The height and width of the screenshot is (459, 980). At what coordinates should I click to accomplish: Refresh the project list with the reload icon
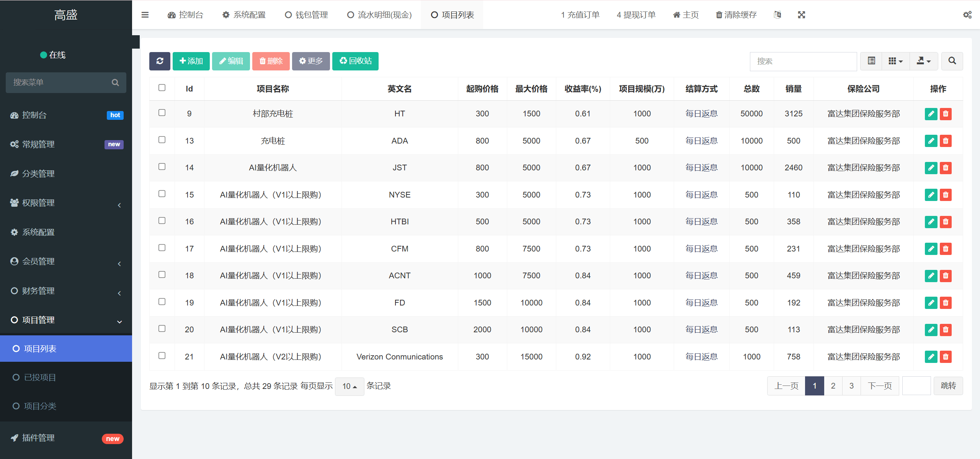[x=160, y=61]
